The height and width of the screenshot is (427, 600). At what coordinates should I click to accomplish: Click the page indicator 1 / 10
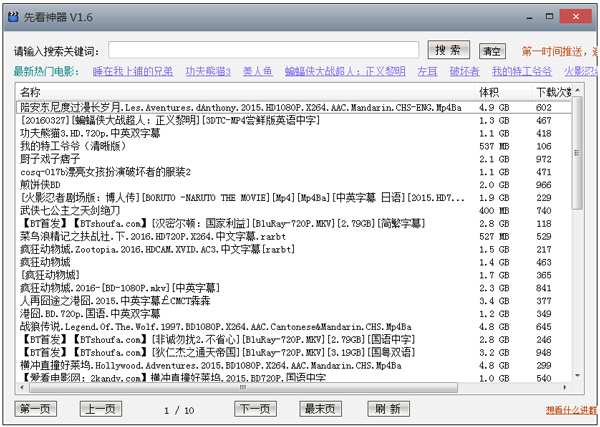pyautogui.click(x=179, y=411)
